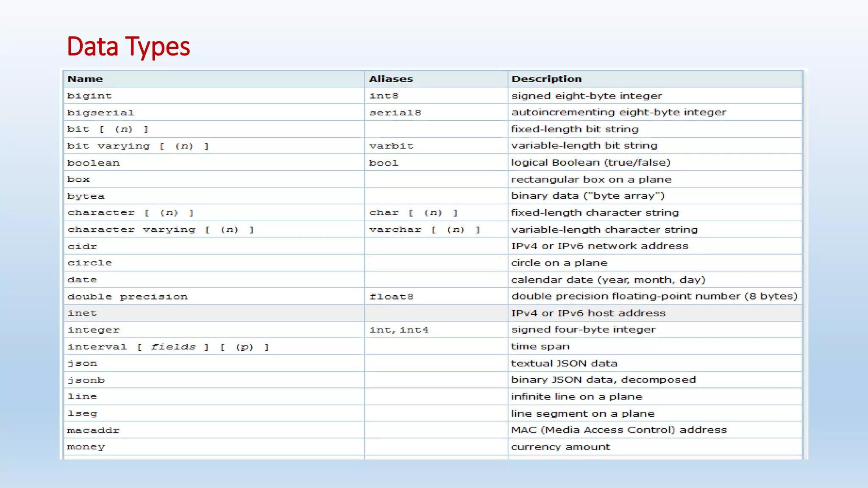The width and height of the screenshot is (868, 488).
Task: Click 'signed eight-byte integer' description
Action: point(587,96)
